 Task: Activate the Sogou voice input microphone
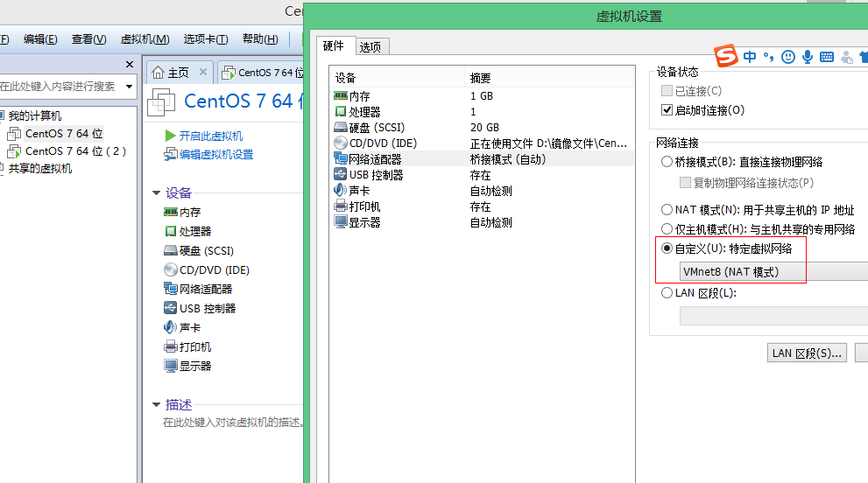808,56
